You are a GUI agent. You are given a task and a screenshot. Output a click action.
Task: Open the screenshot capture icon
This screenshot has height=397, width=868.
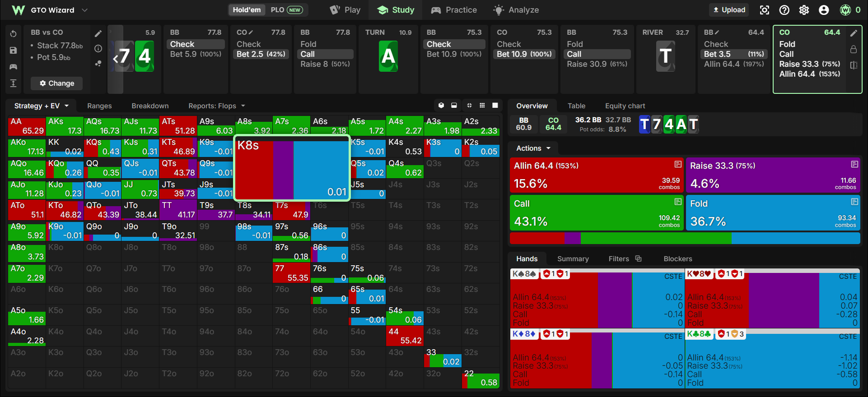[x=764, y=10]
